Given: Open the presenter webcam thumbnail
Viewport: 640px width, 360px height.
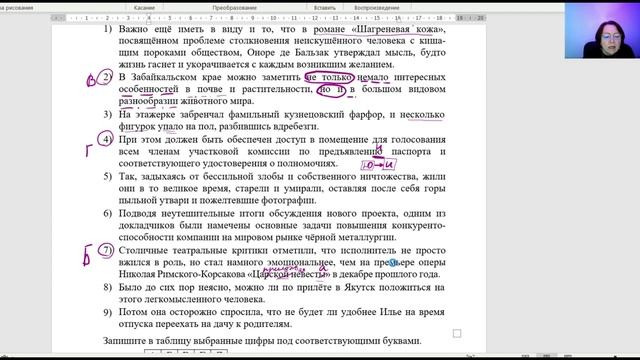Looking at the screenshot, I should (x=602, y=31).
